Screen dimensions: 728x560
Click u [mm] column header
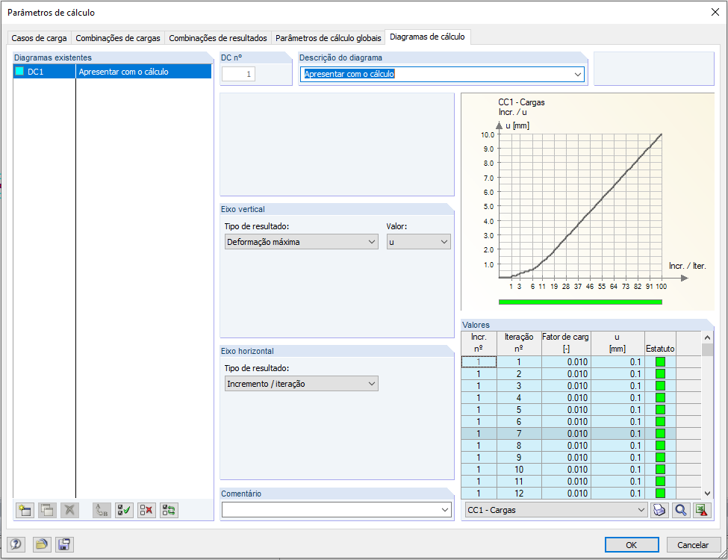(x=617, y=343)
